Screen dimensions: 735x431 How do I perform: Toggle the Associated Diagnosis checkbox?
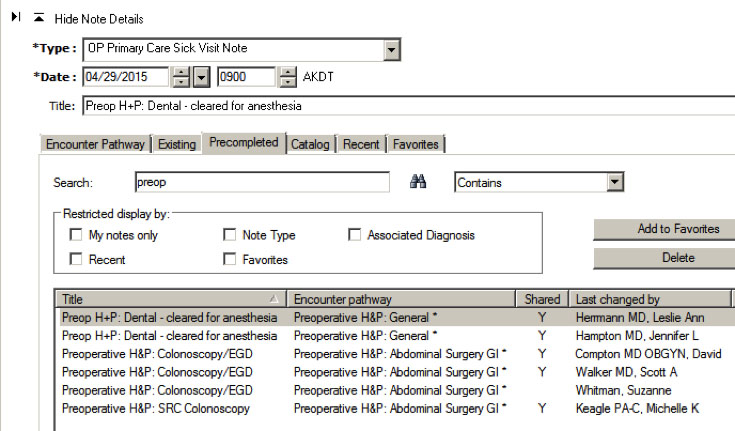tap(354, 236)
